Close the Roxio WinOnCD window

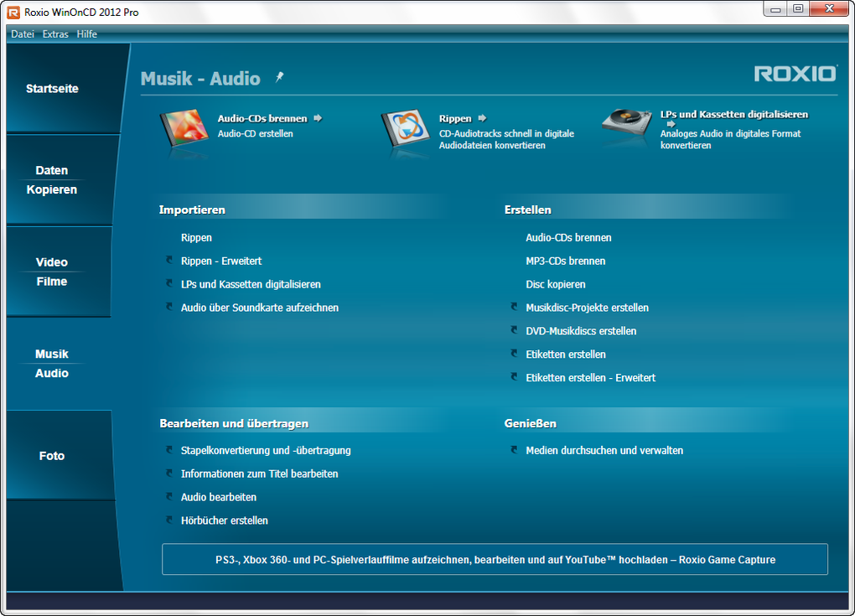(829, 9)
